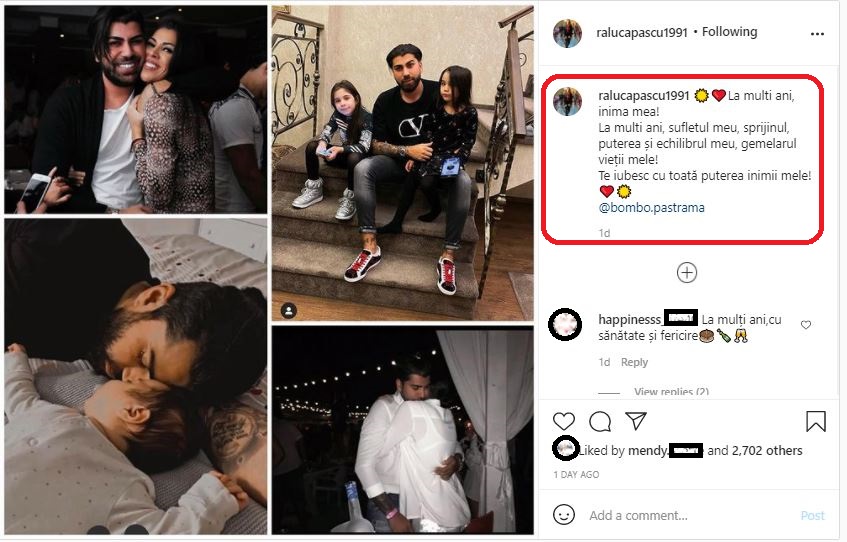Click happinesss commenter avatar
Viewport: 847px width, 542px height.
click(x=566, y=324)
